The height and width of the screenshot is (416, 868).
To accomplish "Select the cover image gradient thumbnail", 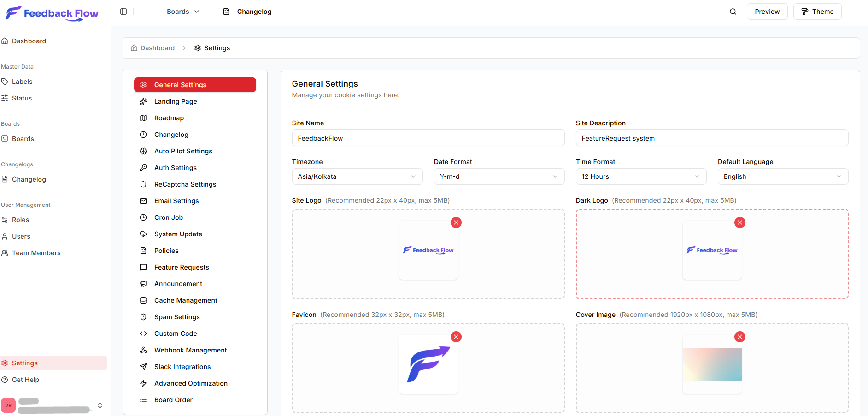I will 712,364.
